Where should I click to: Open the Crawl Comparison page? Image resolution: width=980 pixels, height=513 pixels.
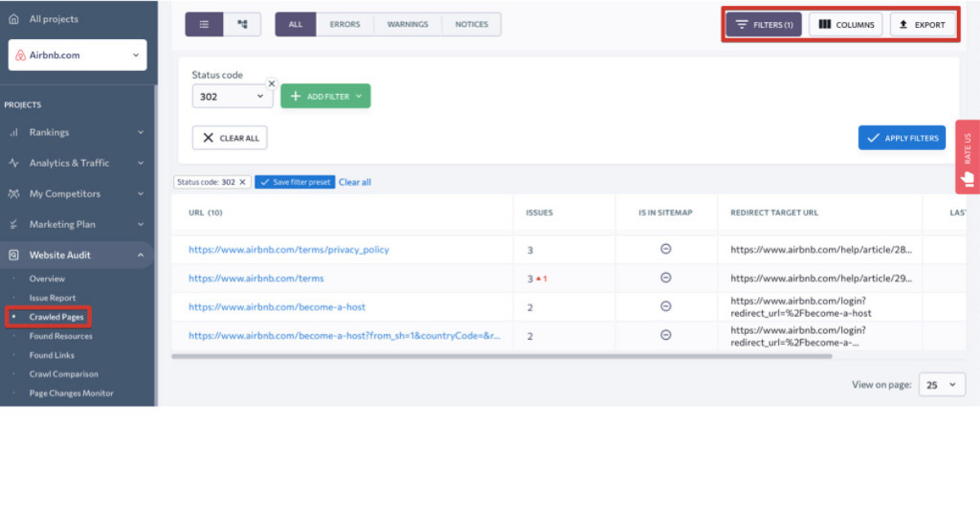(x=64, y=374)
